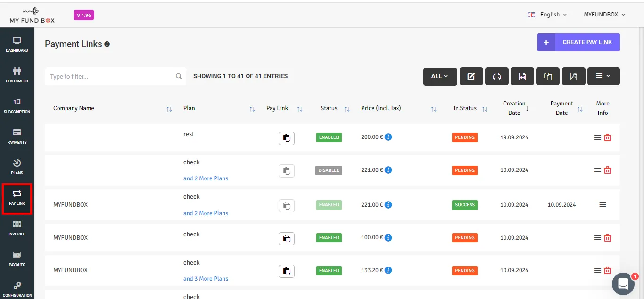Open the chat support widget

(623, 283)
